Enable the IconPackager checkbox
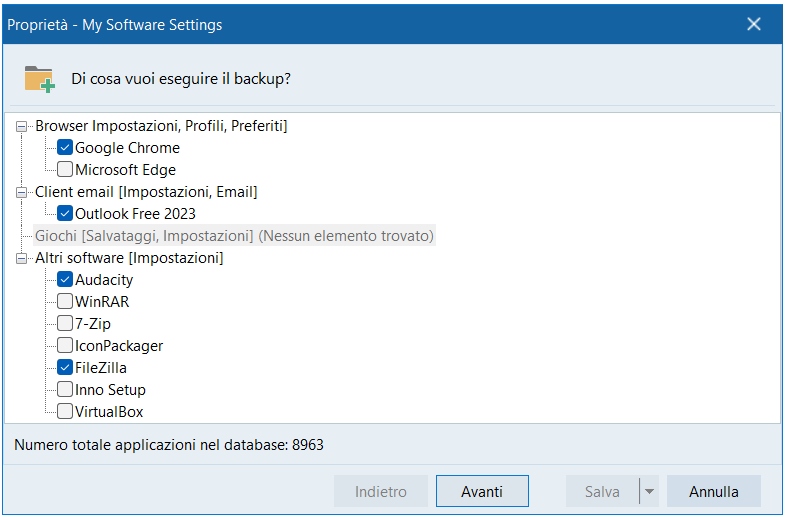This screenshot has height=517, width=785. [65, 346]
